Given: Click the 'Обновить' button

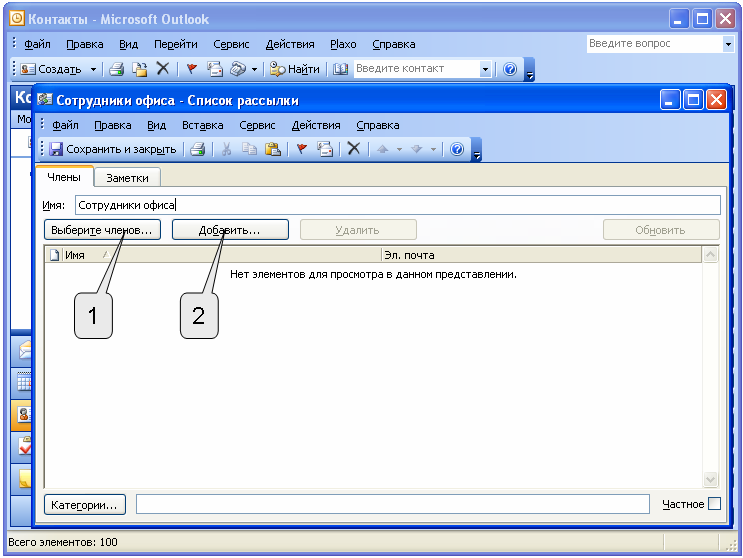Looking at the screenshot, I should pyautogui.click(x=661, y=230).
